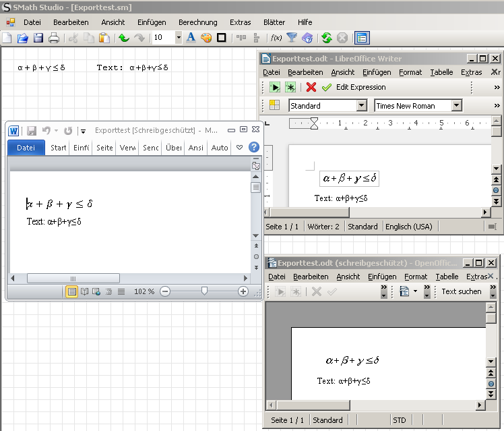
Task: Click the SMath Undo green arrow icon
Action: (123, 38)
